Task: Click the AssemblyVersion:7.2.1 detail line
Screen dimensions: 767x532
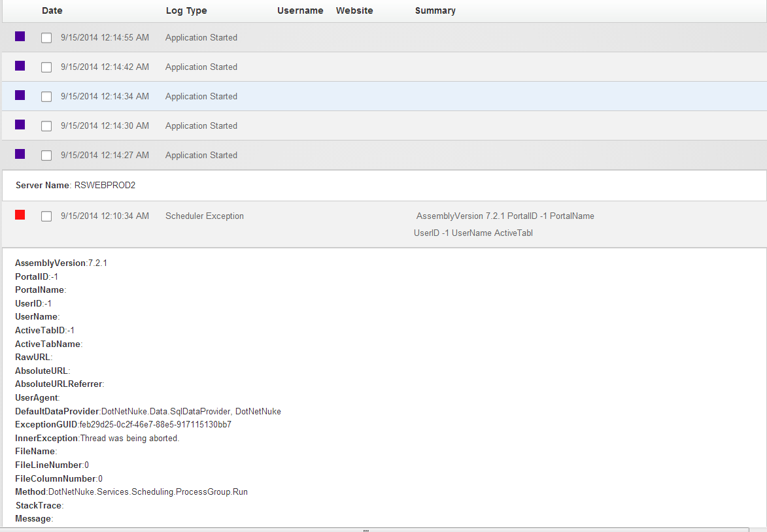Action: click(x=61, y=263)
